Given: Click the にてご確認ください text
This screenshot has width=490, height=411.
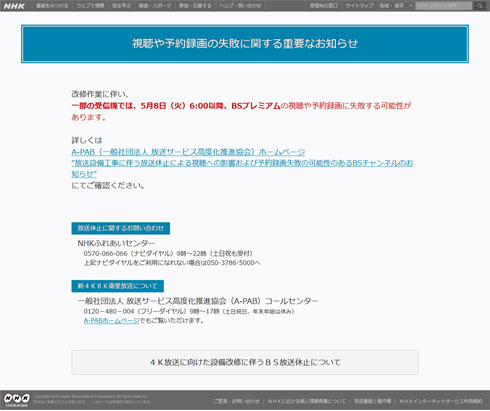Looking at the screenshot, I should (108, 185).
